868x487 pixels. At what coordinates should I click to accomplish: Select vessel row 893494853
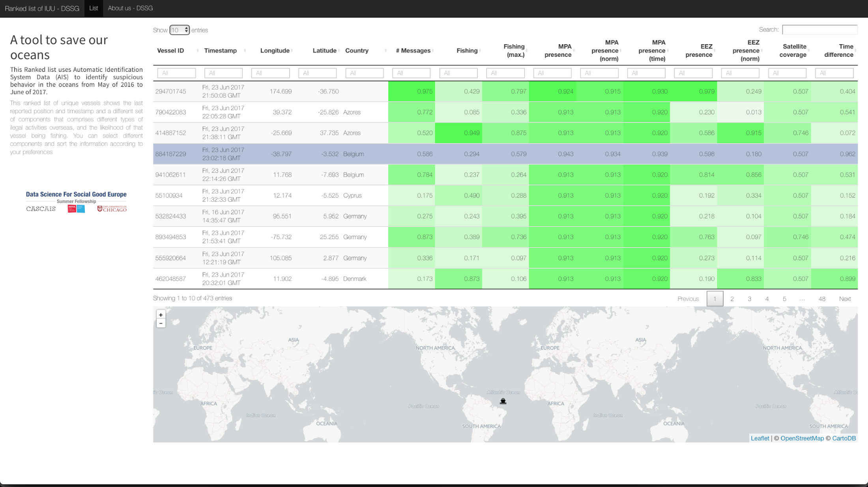pos(505,237)
